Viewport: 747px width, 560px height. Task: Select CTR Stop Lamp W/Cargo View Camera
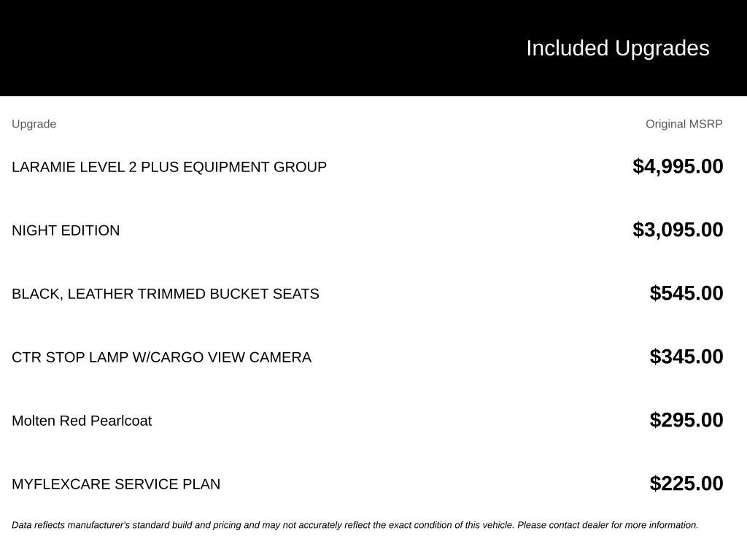click(x=161, y=357)
